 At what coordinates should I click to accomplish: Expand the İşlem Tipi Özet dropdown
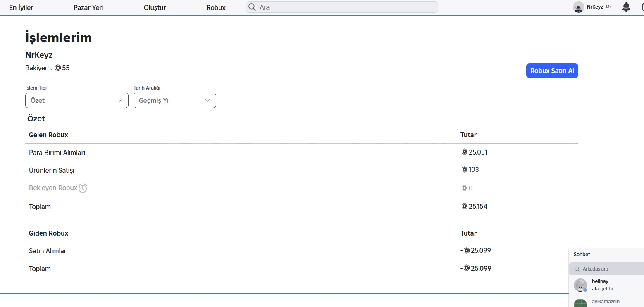click(77, 100)
